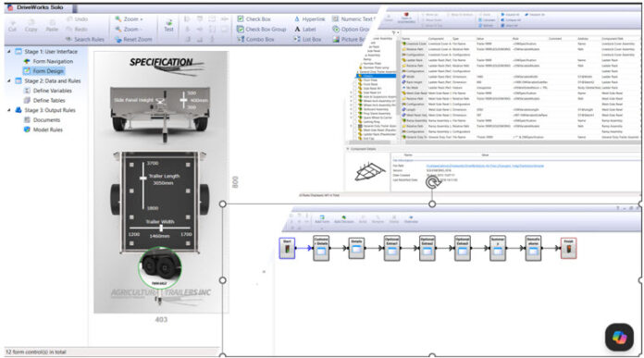This screenshot has height=358, width=644.
Task: Add a Numeric Text Box control
Action: point(353,19)
